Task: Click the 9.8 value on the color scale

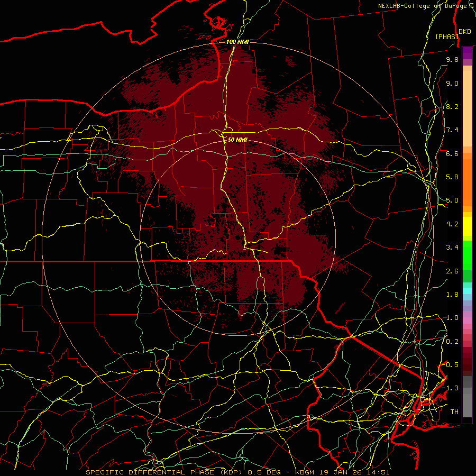Action: click(452, 59)
